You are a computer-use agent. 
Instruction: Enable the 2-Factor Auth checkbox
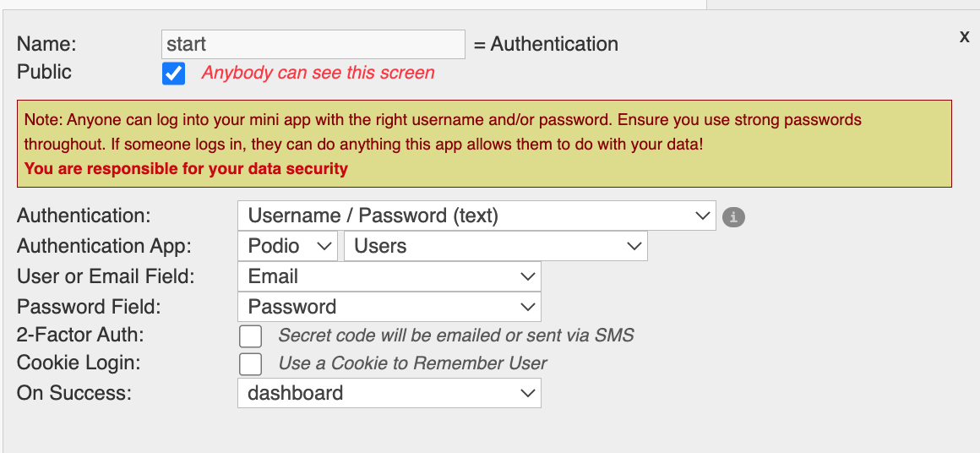point(250,336)
